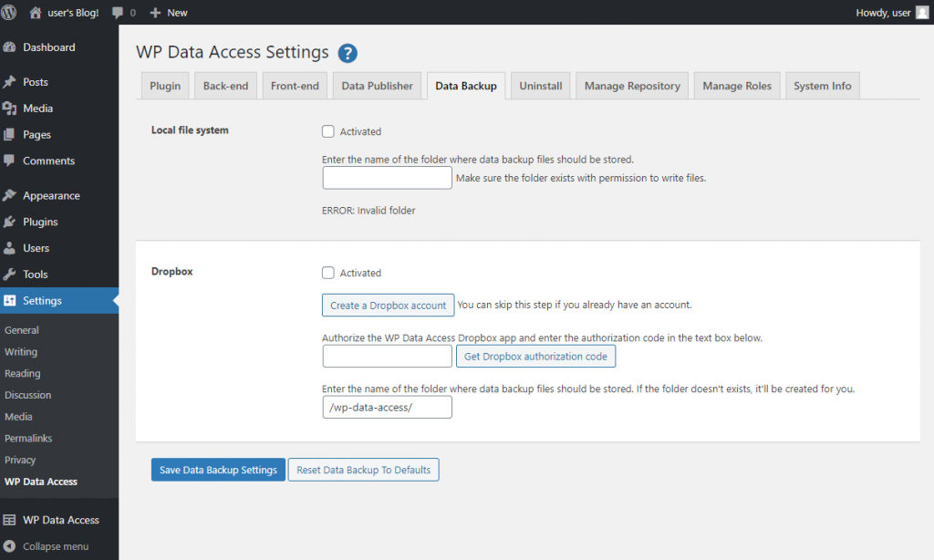Click Save Data Backup Settings button
The height and width of the screenshot is (560, 934).
218,470
